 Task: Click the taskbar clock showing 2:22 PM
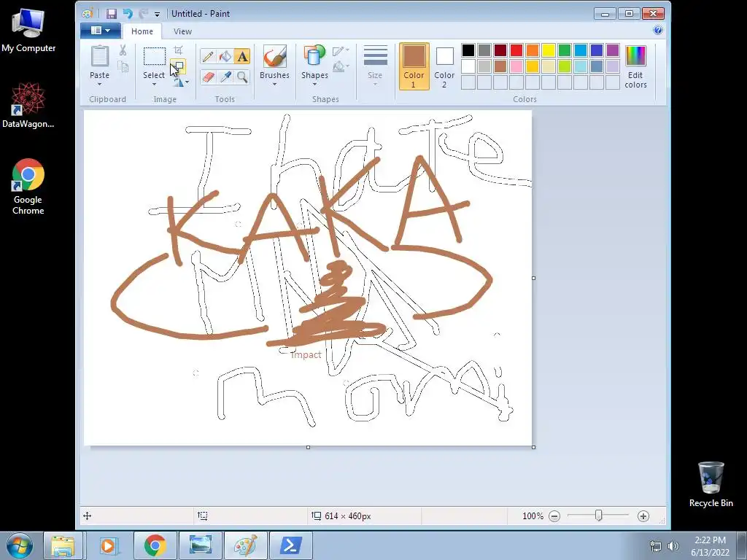(x=710, y=546)
